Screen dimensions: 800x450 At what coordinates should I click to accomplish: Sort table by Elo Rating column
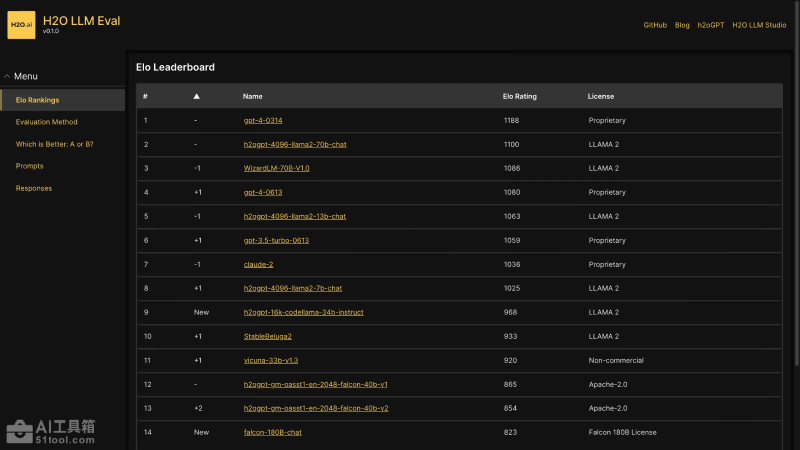[x=519, y=96]
